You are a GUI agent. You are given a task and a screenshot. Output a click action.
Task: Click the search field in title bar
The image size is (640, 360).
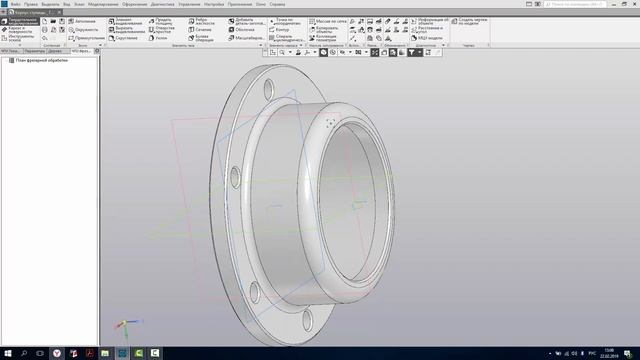point(575,4)
